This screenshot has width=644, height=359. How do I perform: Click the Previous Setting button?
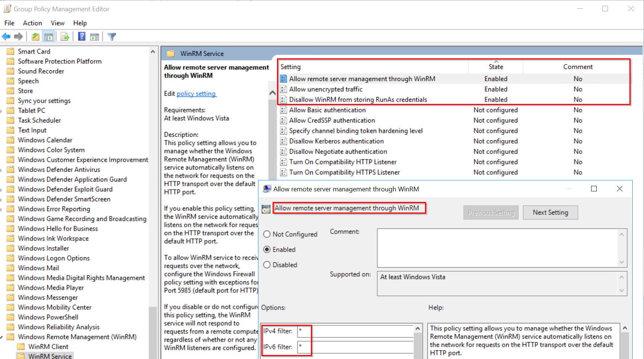[x=491, y=212]
